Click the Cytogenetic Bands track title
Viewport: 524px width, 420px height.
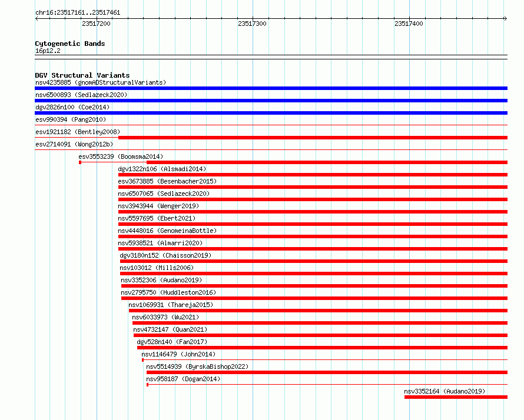70,44
